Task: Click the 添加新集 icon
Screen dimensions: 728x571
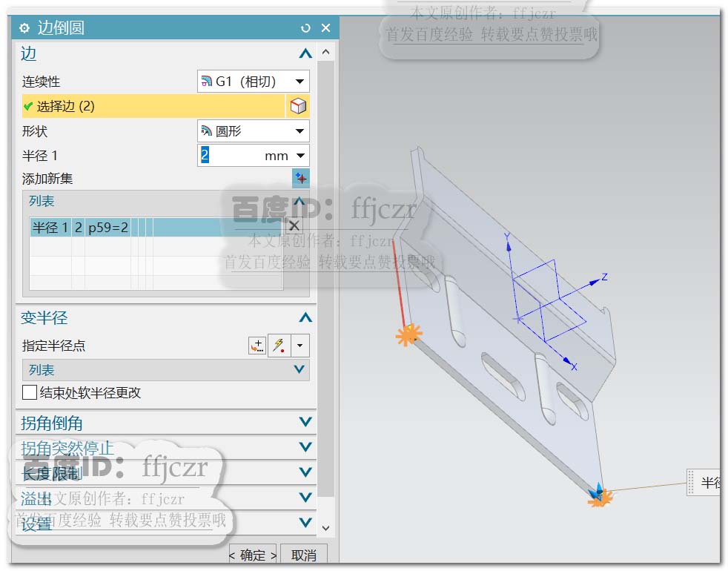Action: point(301,179)
